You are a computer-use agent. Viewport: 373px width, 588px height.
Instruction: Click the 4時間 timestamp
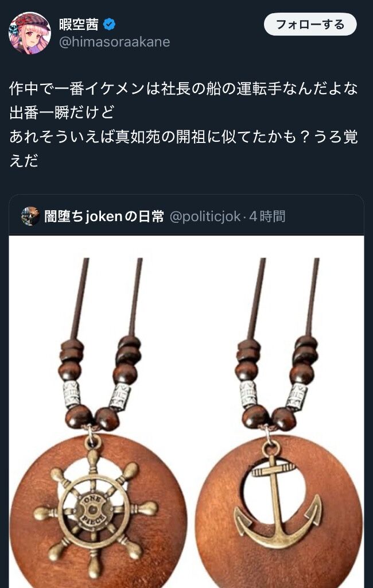click(267, 216)
